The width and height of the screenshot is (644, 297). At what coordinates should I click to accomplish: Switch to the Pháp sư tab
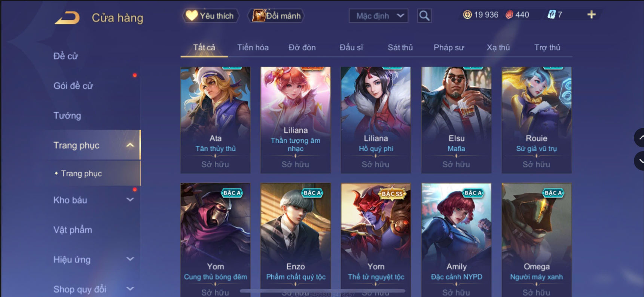pos(449,48)
